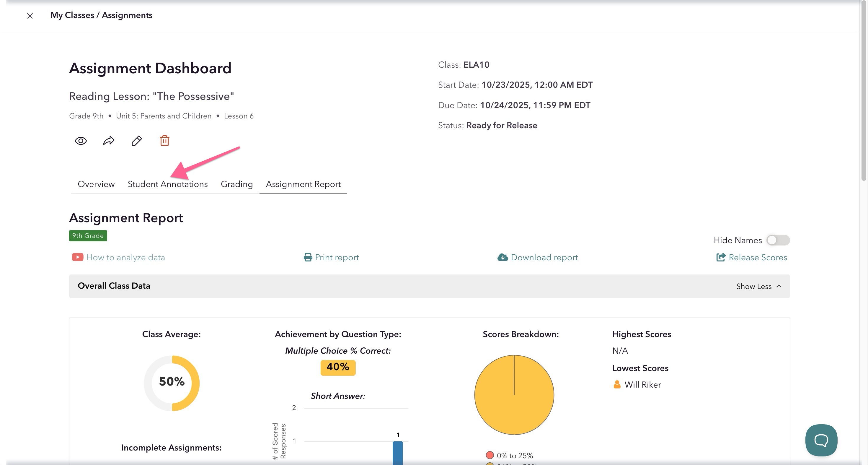Viewport: 868px width, 465px height.
Task: Switch to the Student Annotations tab
Action: [x=167, y=184]
